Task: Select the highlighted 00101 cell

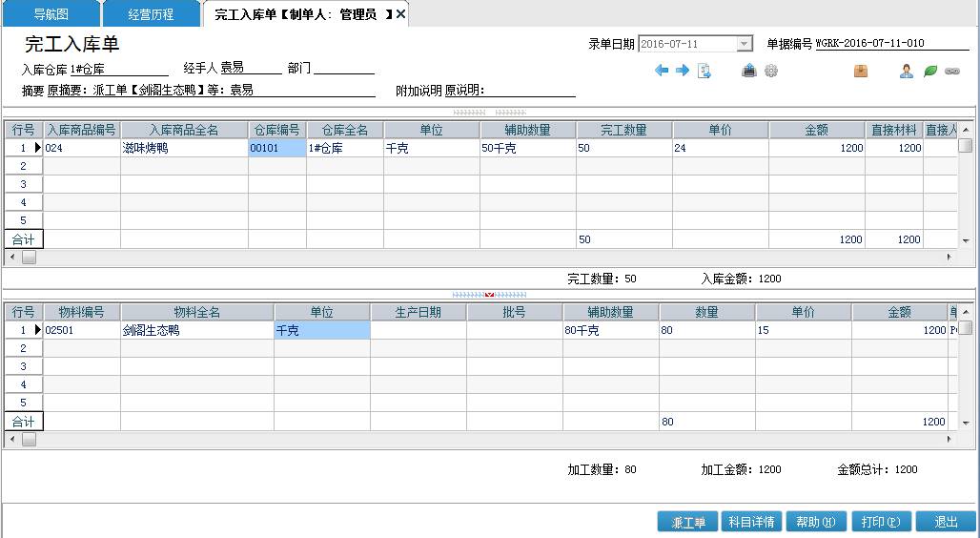Action: [276, 148]
